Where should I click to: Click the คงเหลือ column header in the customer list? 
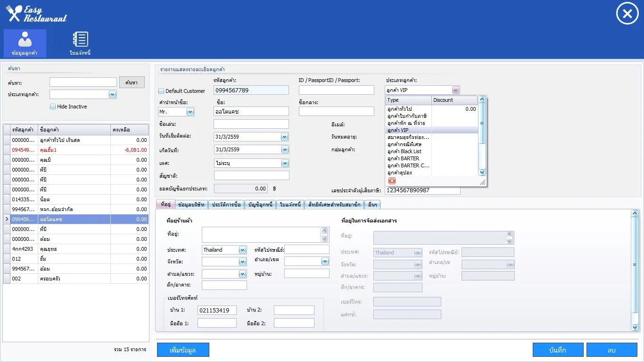pyautogui.click(x=129, y=130)
